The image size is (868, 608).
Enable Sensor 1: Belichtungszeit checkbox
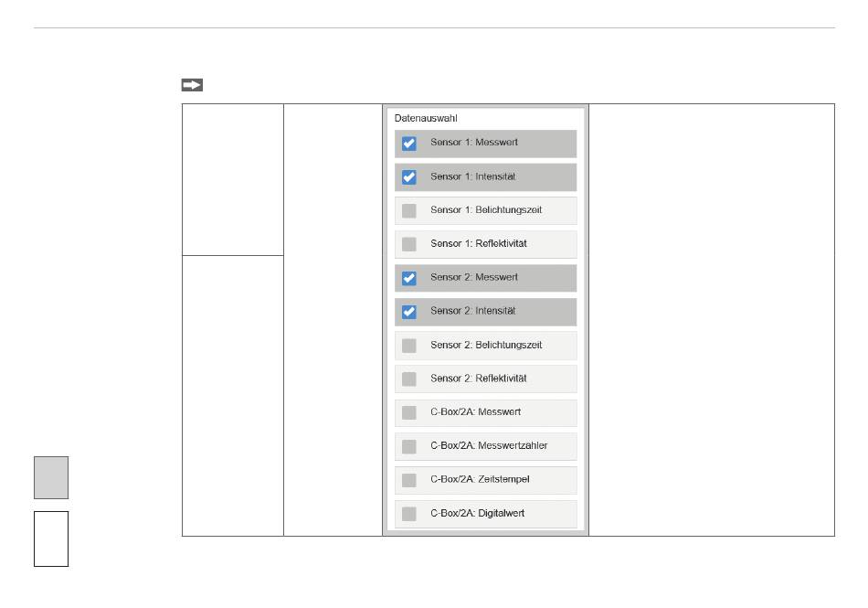(409, 210)
